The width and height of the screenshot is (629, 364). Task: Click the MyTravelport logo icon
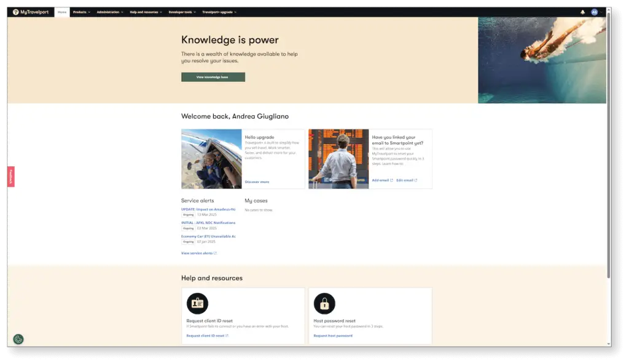pos(16,12)
